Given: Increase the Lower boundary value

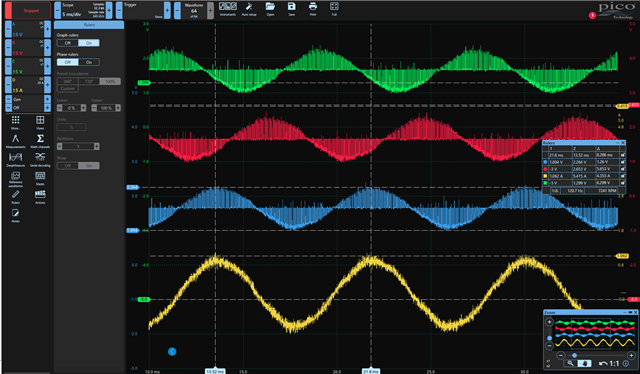Looking at the screenshot, I should (x=83, y=108).
